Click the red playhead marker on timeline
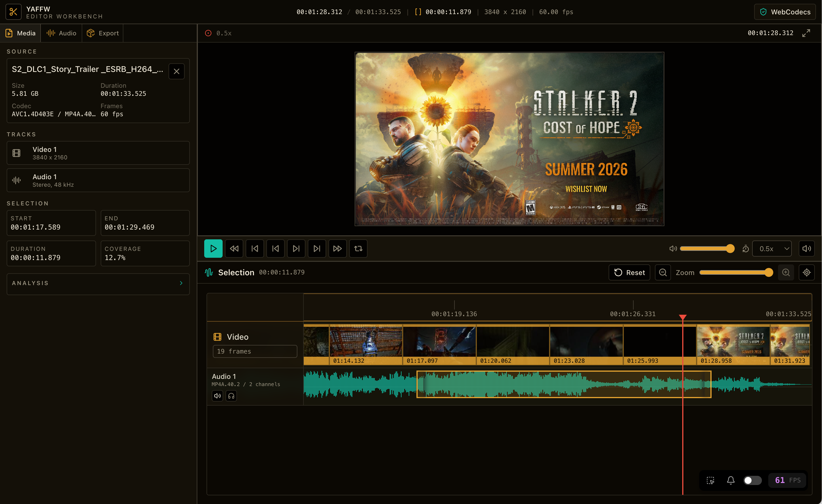 pos(683,317)
